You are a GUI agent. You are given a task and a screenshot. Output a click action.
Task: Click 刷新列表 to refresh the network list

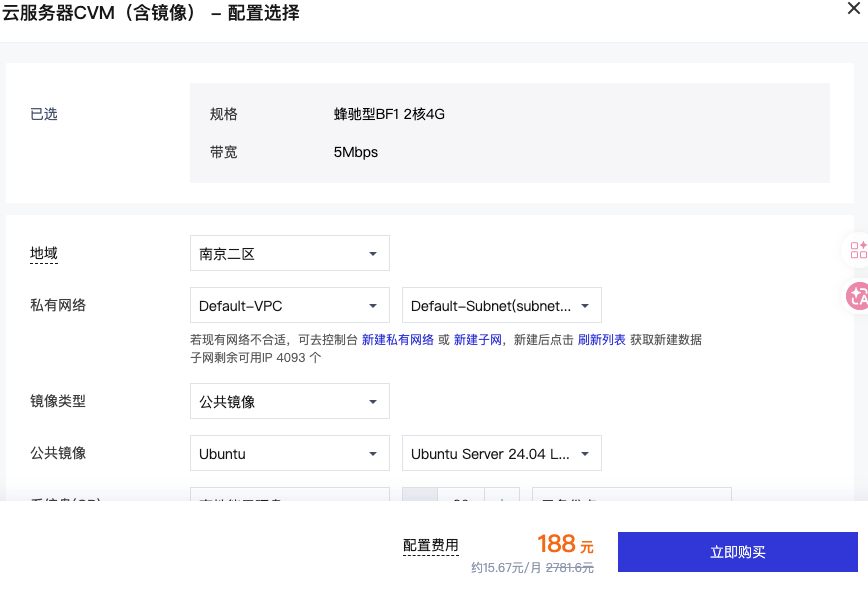(x=602, y=340)
